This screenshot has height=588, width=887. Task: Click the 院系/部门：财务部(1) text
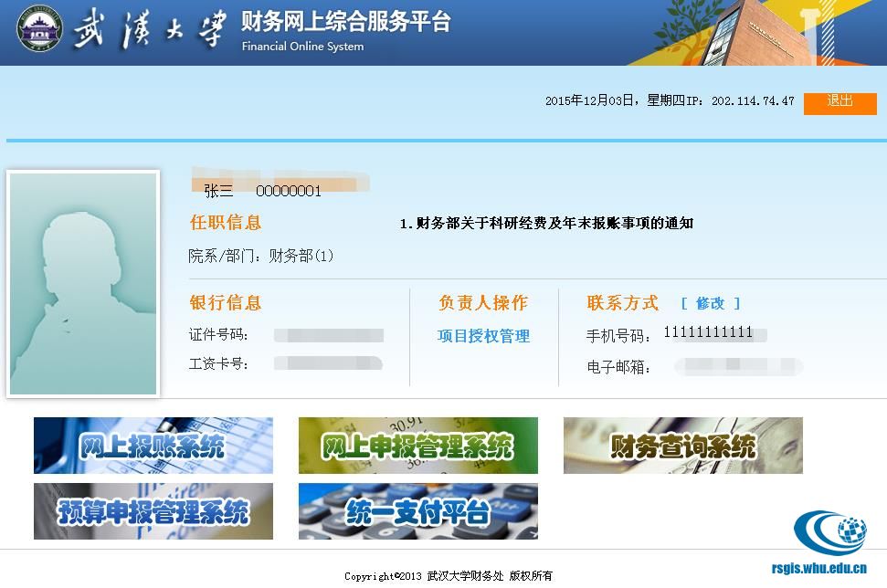click(x=261, y=257)
